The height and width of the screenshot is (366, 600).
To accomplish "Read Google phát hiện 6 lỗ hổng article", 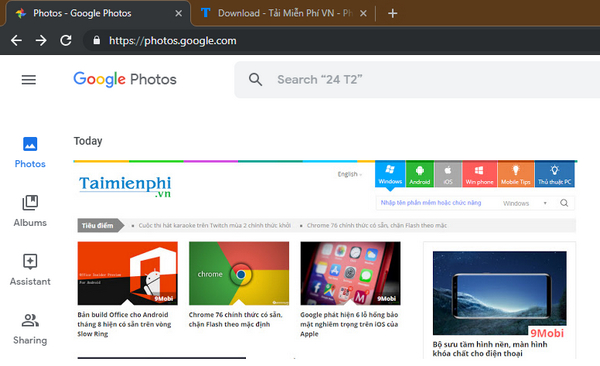I will (x=349, y=324).
